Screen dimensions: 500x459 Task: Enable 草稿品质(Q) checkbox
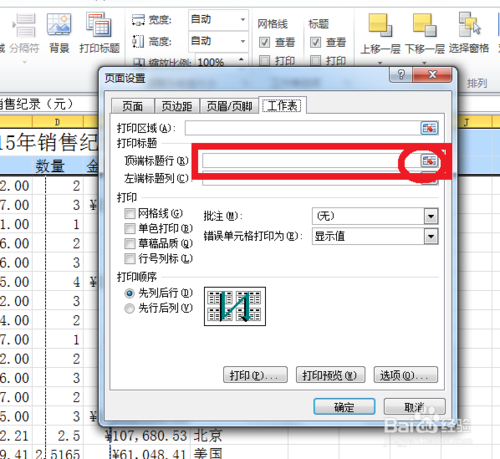[x=129, y=244]
